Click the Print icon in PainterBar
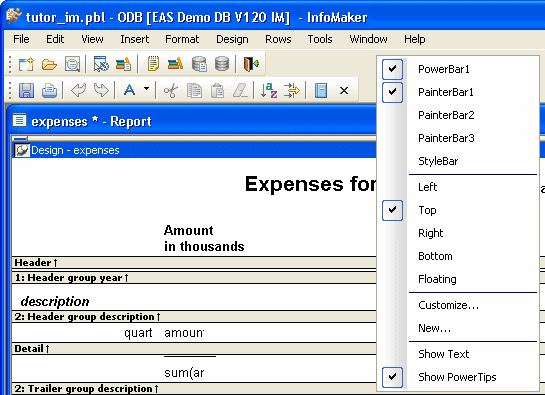The height and width of the screenshot is (395, 545). coord(49,91)
